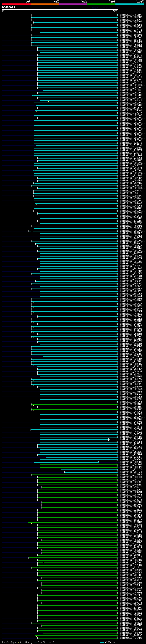Select the UniRef100_B9GPB0 label
Image resolution: width=146 pixels, height=644 pixels.
tap(131, 40)
